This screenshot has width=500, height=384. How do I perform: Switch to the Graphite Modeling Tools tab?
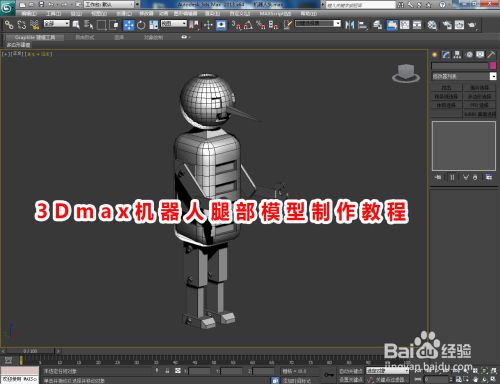click(x=35, y=37)
